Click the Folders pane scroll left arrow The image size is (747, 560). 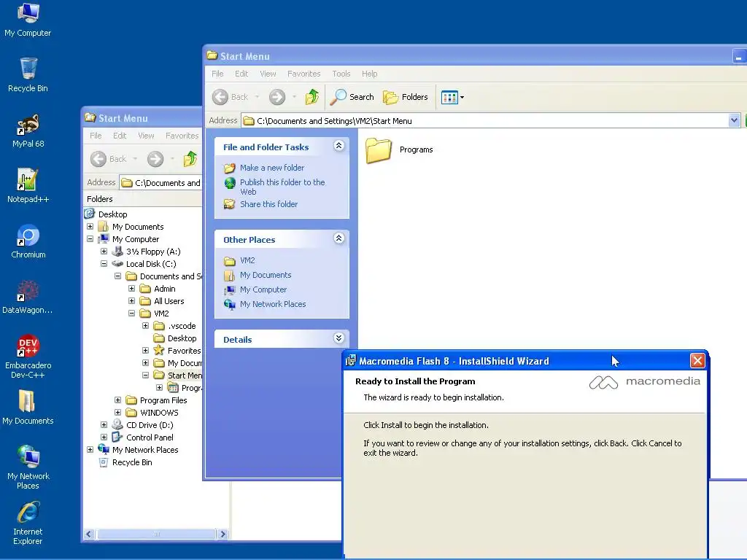[89, 534]
